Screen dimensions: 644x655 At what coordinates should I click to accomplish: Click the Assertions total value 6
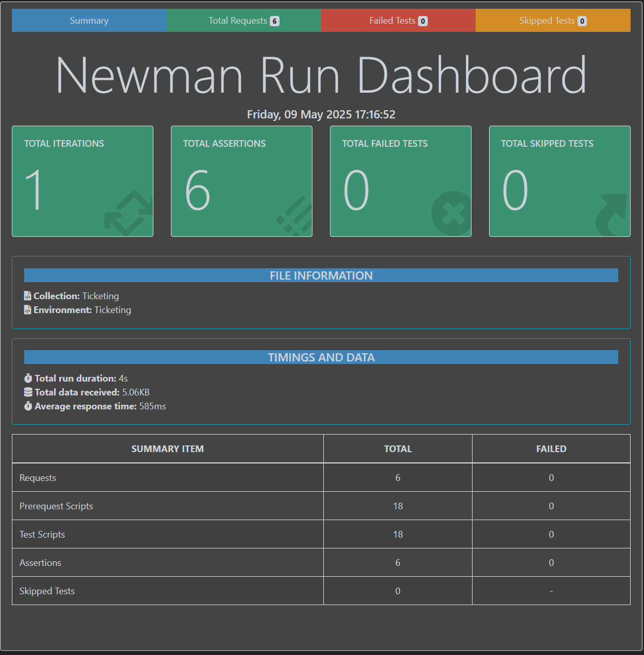pos(398,563)
